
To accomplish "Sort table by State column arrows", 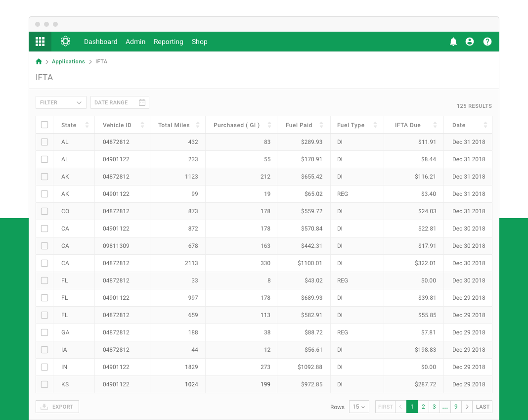I will 87,125.
